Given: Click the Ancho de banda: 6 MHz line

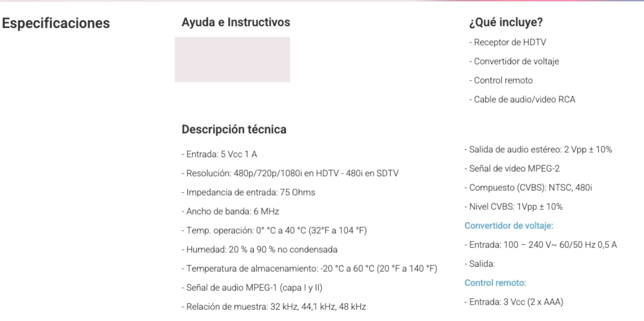Looking at the screenshot, I should point(230,211).
